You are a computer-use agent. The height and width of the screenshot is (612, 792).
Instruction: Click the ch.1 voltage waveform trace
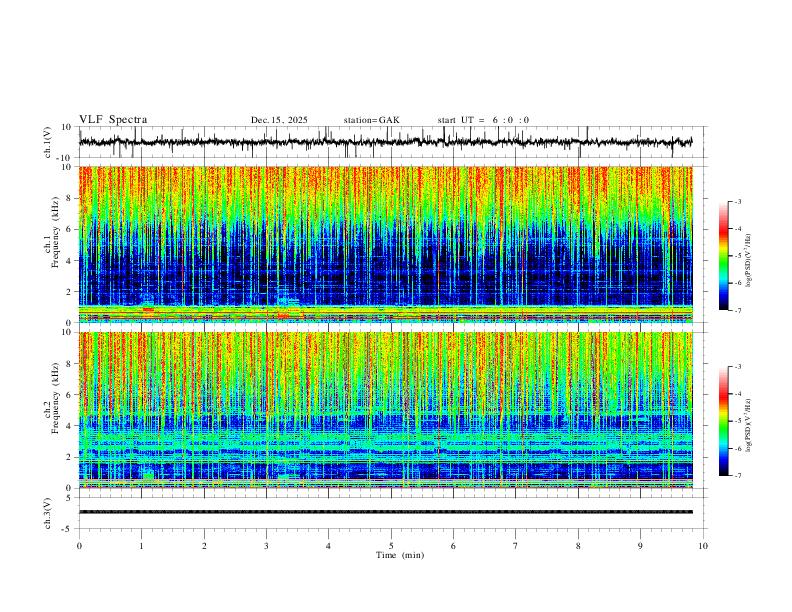[x=385, y=142]
